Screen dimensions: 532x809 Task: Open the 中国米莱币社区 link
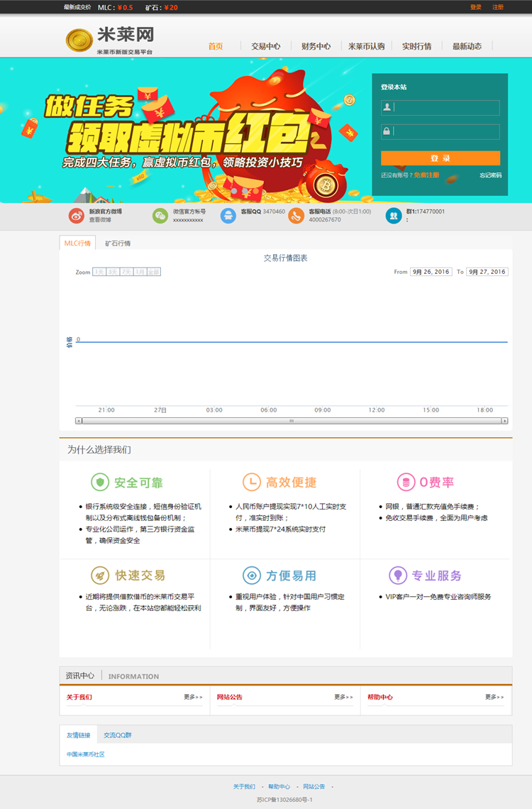coord(86,754)
